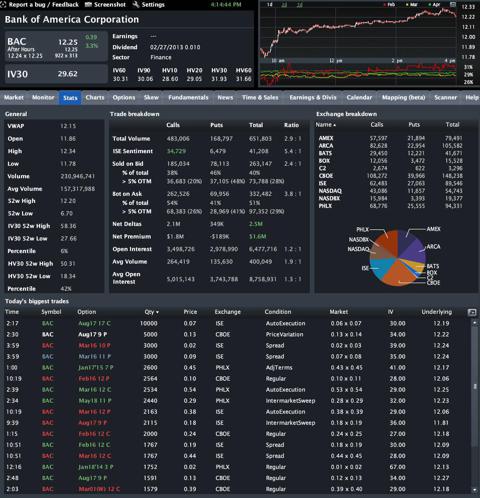Click the BAC quote box

pos(56,47)
